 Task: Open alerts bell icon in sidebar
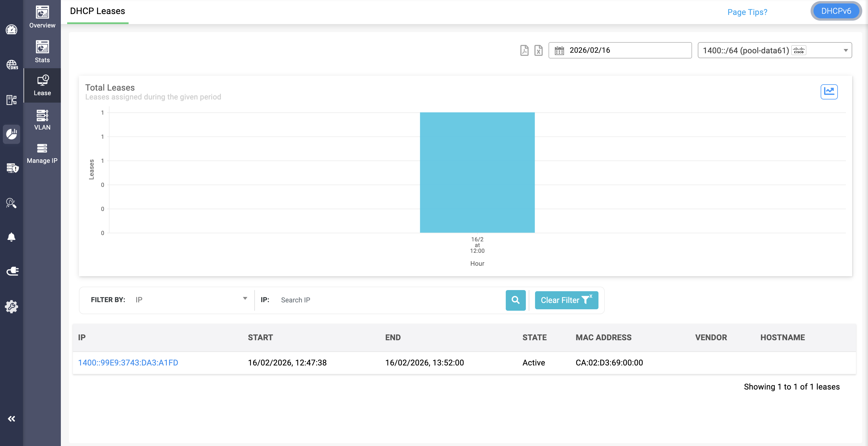(x=11, y=237)
